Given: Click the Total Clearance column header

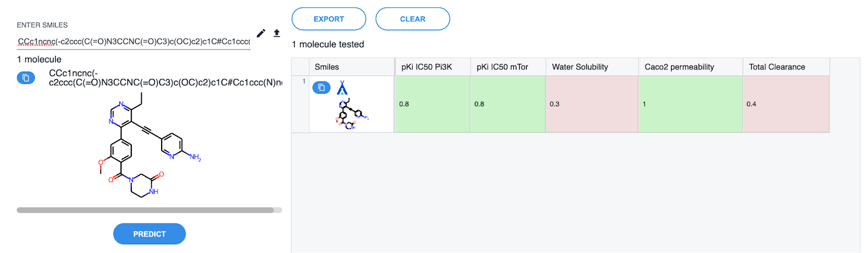Looking at the screenshot, I should (x=777, y=67).
